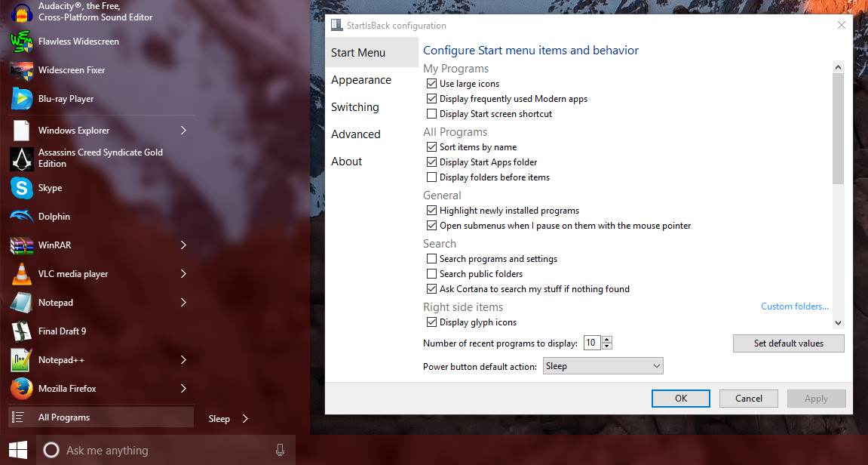Screen dimensions: 868x465
Task: Click the All Programs list icon
Action: click(x=18, y=417)
